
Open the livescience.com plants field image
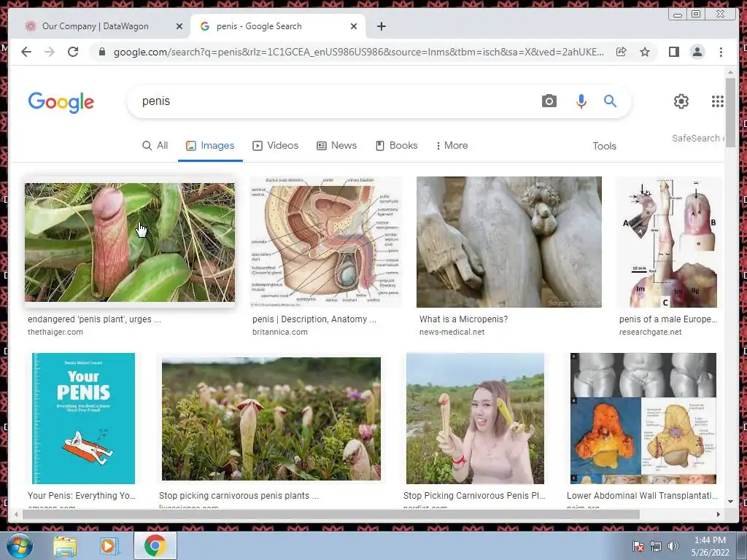coord(271,419)
